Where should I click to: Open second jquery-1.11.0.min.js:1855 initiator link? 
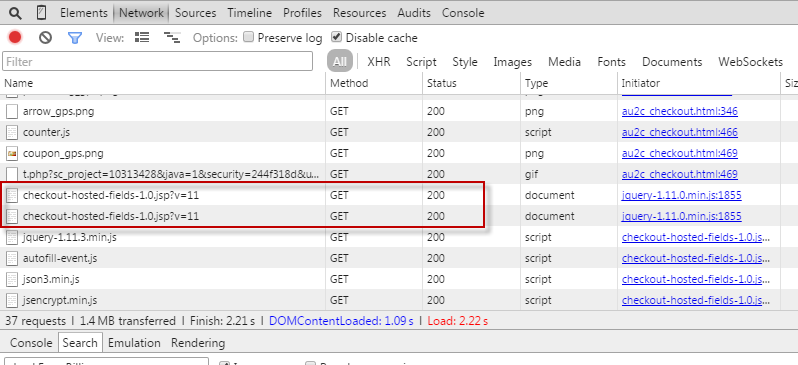681,216
